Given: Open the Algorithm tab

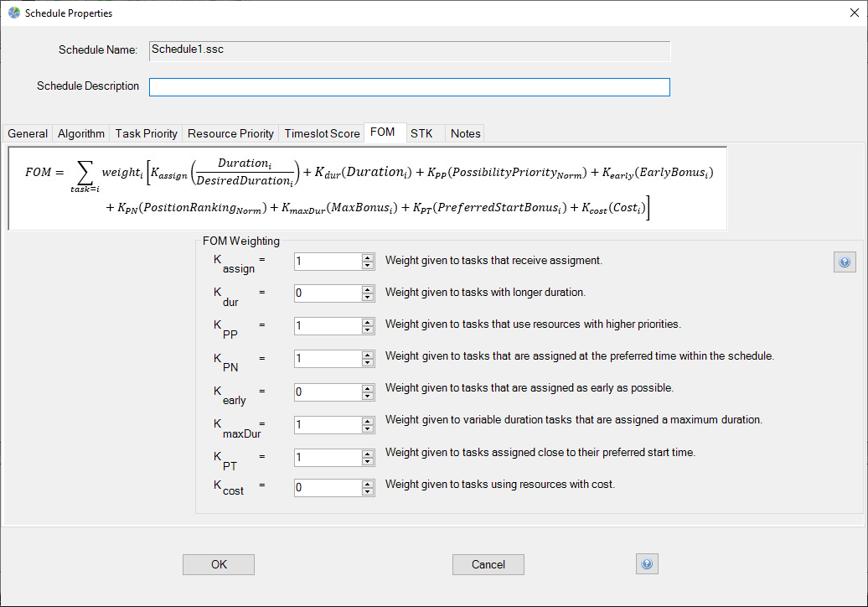Looking at the screenshot, I should coord(81,133).
